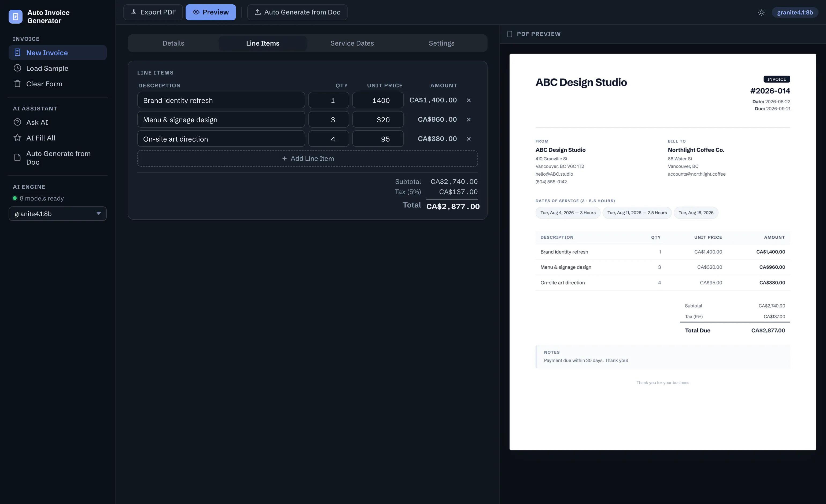Click Clear Form in the sidebar
The height and width of the screenshot is (504, 826).
[58, 84]
